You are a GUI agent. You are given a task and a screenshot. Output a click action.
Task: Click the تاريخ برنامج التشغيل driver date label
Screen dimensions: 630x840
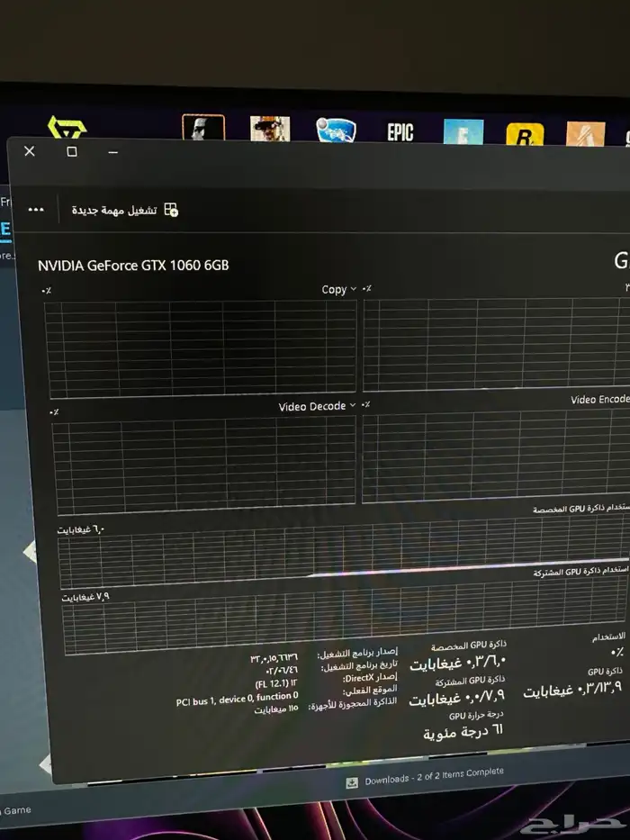[x=359, y=665]
